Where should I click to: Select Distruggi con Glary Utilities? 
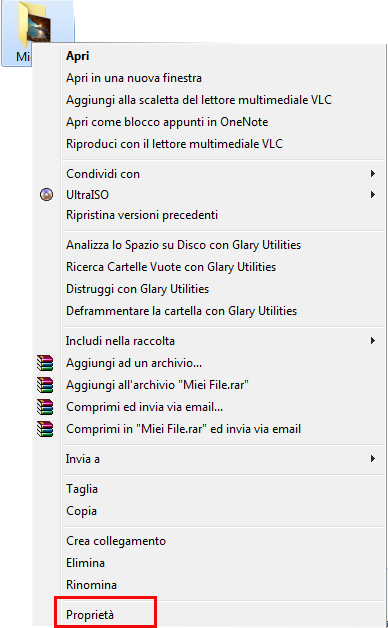[137, 289]
